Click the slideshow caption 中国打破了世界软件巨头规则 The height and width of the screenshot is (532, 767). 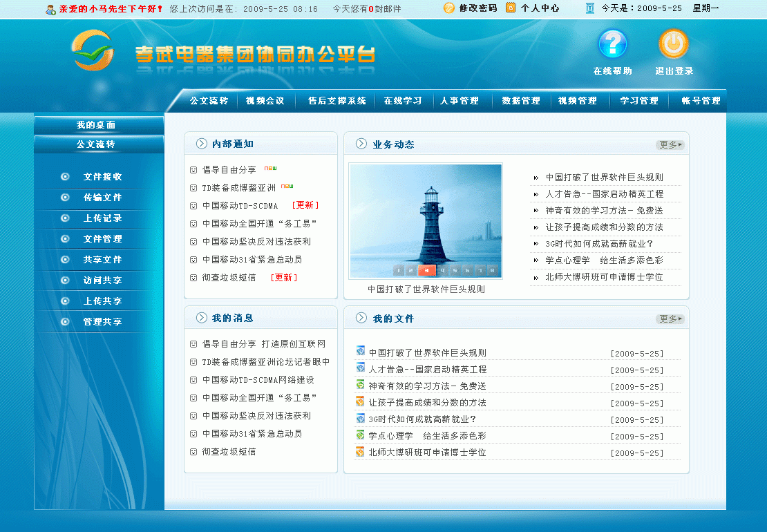coord(426,289)
